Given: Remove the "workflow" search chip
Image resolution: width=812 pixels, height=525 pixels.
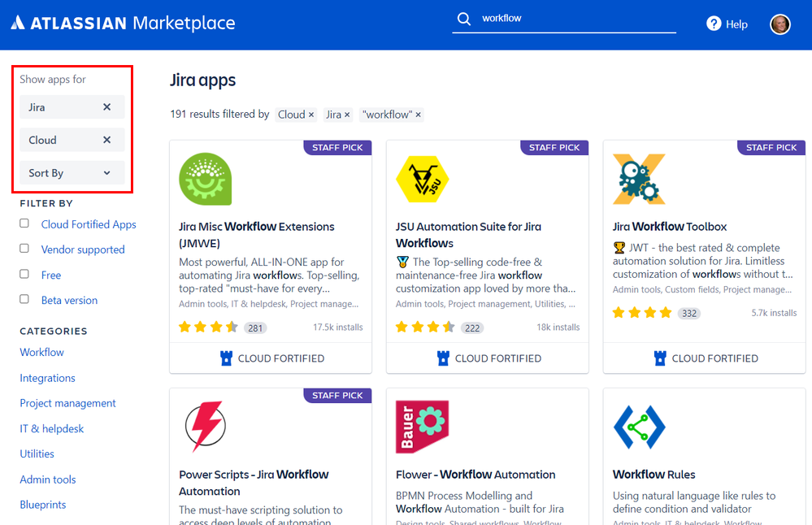Looking at the screenshot, I should [x=418, y=115].
